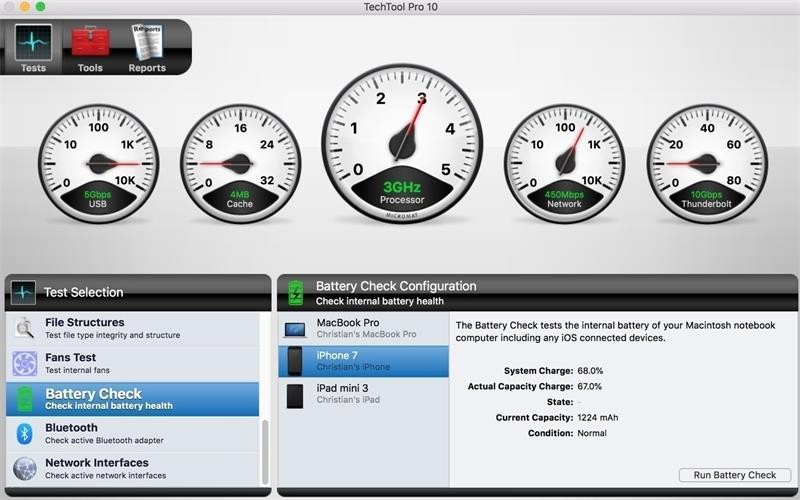Click the Cache 4MB gauge
Screen dimensions: 800x500
click(240, 164)
